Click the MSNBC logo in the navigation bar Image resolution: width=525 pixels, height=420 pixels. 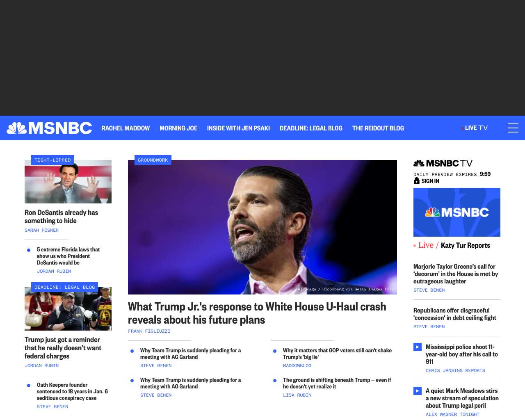click(49, 128)
